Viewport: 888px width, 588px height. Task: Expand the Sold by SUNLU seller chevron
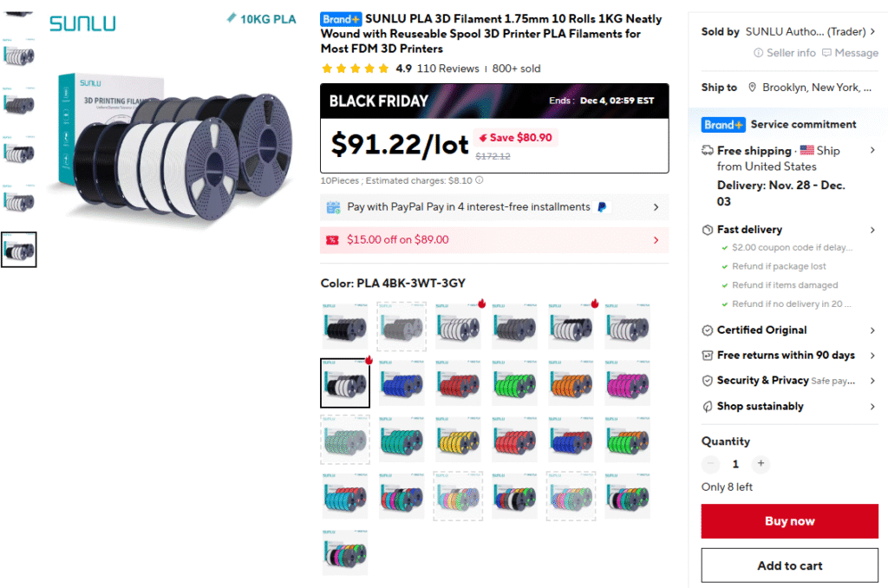tap(873, 32)
